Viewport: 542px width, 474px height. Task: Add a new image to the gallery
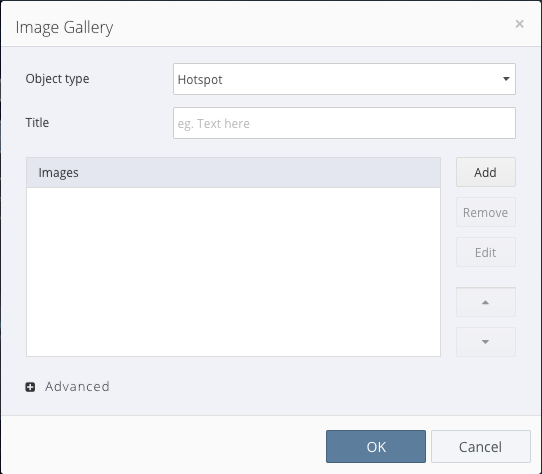click(486, 172)
